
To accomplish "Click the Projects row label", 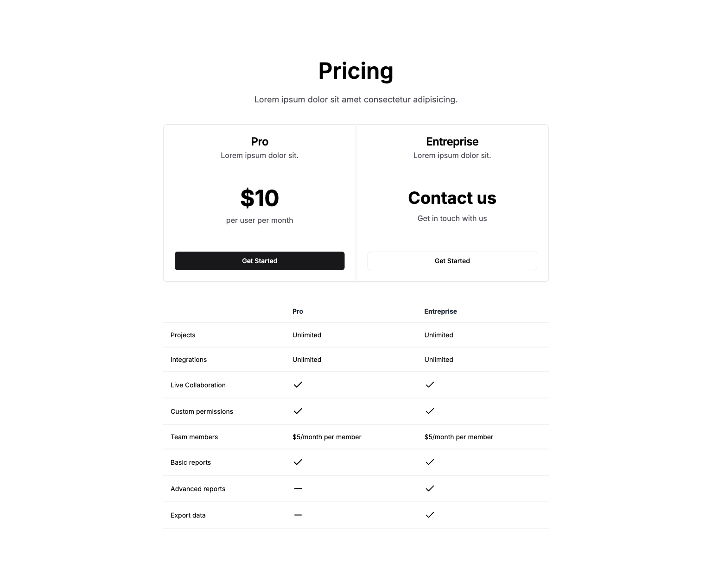I will 183,335.
